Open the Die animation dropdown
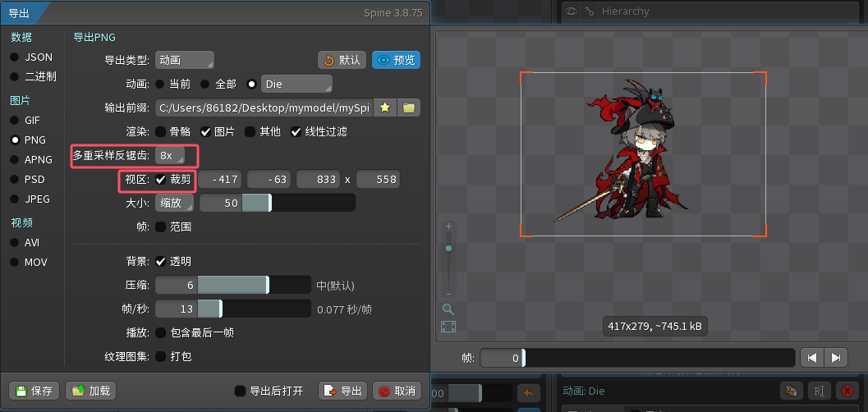Screen dimensions: 868x412 [296, 84]
